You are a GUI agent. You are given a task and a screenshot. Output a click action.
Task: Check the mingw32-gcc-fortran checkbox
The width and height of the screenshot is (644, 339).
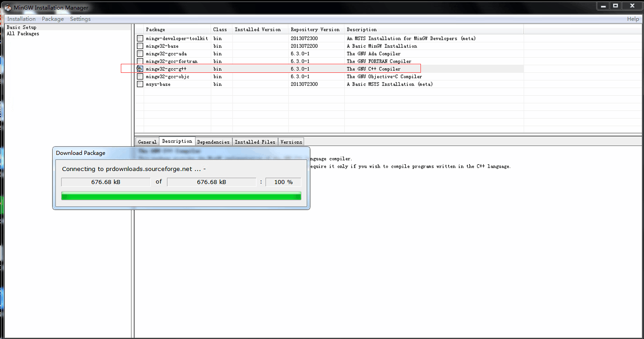click(140, 61)
